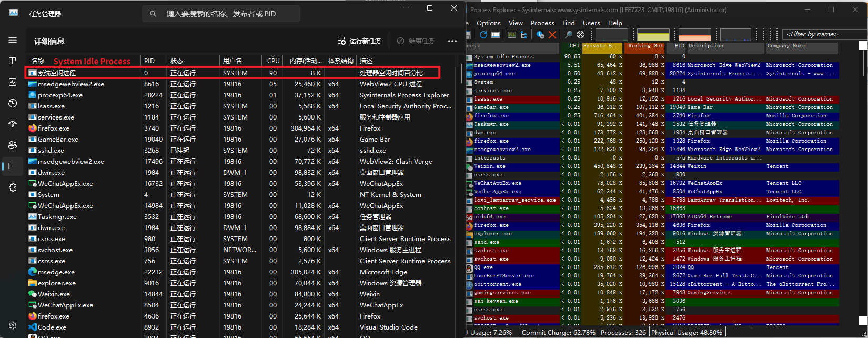Open the CPU usage mini graph in Process Explorer toolbar
Screen dimensions: 868x338
pyautogui.click(x=611, y=35)
